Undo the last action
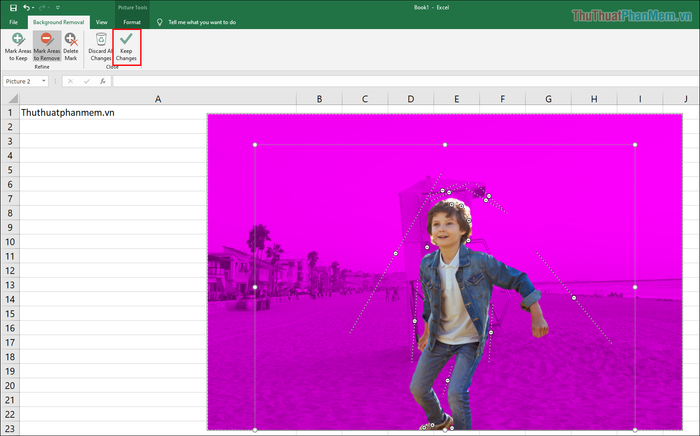This screenshot has height=436, width=700. tap(26, 8)
